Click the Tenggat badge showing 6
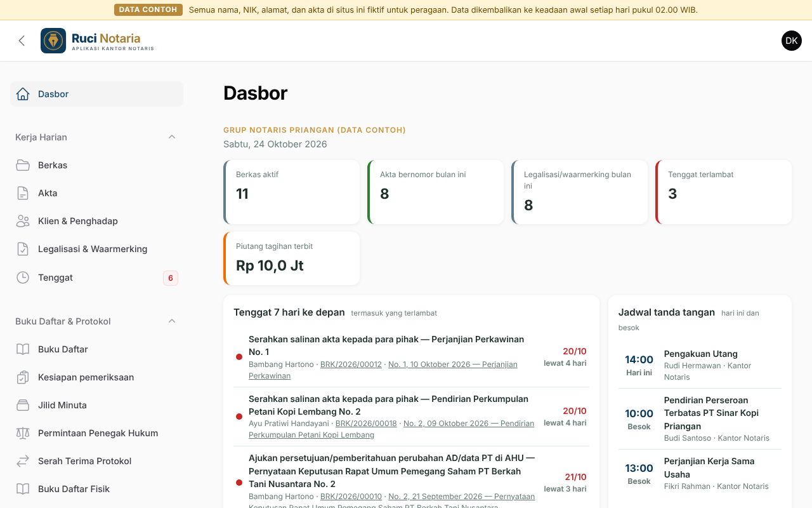Viewport: 812px width, 508px height. [170, 277]
